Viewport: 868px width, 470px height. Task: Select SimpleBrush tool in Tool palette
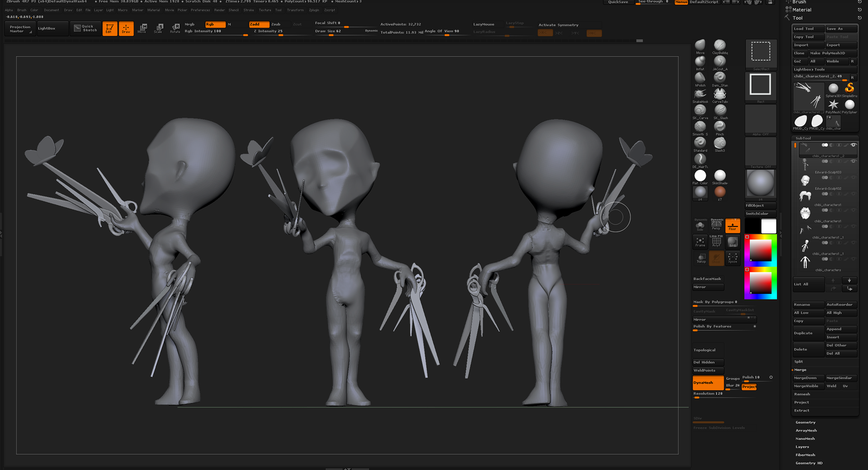tap(849, 89)
